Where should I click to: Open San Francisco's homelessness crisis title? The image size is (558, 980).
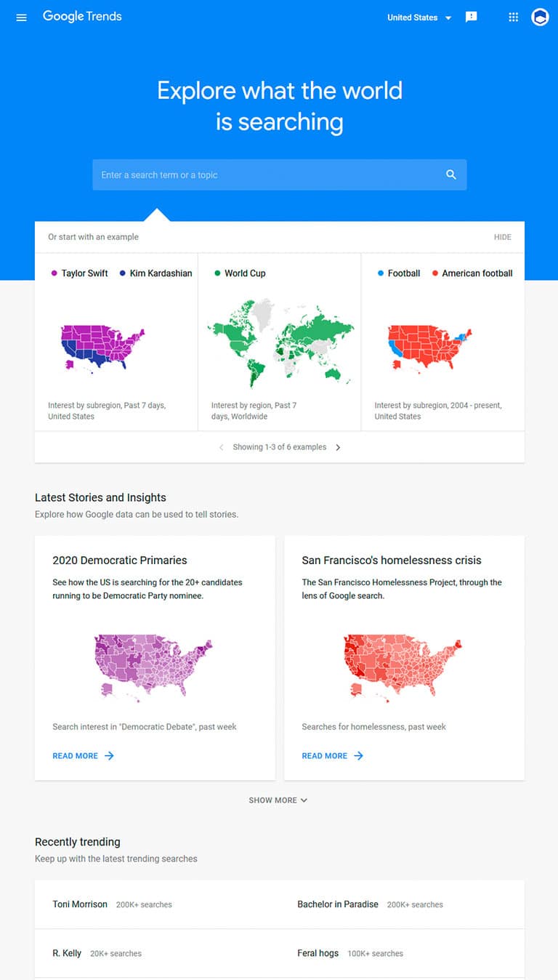point(392,561)
